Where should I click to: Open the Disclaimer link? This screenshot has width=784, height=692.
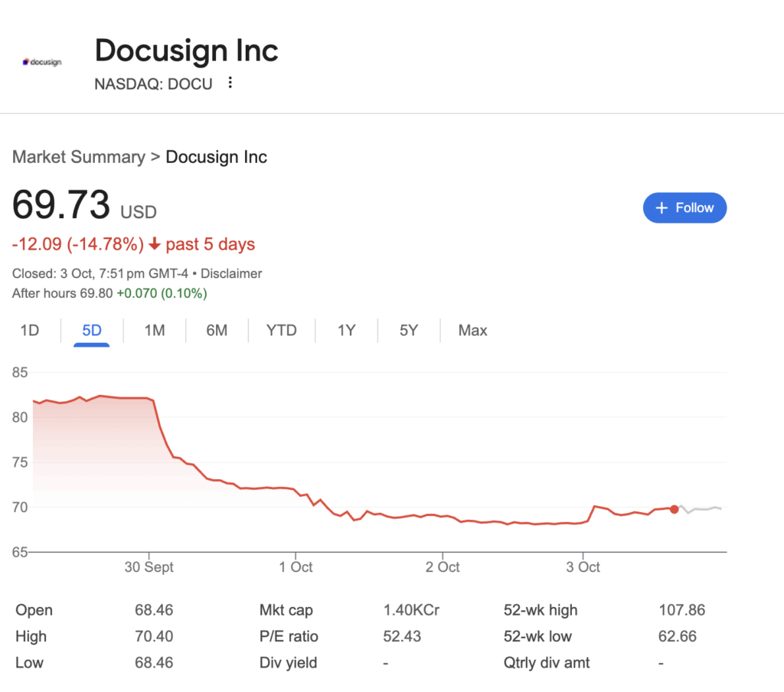(x=231, y=273)
